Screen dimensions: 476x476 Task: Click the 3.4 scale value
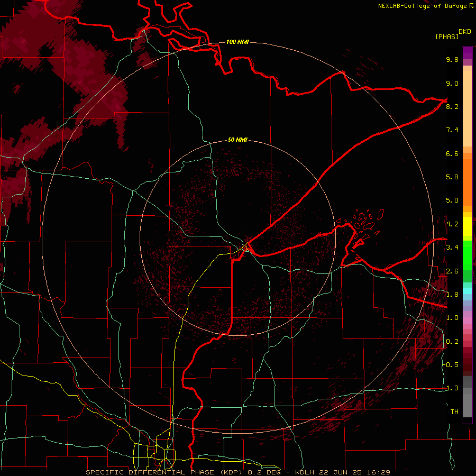pyautogui.click(x=452, y=248)
